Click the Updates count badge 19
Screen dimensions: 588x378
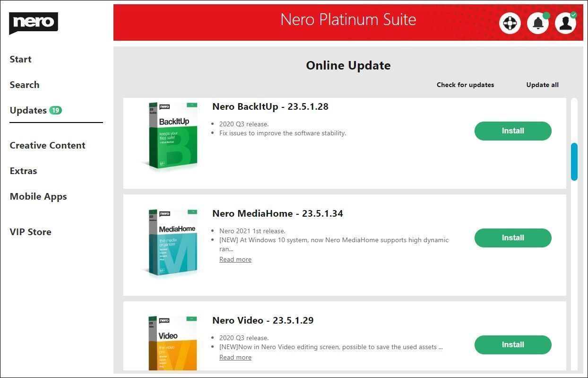click(56, 110)
